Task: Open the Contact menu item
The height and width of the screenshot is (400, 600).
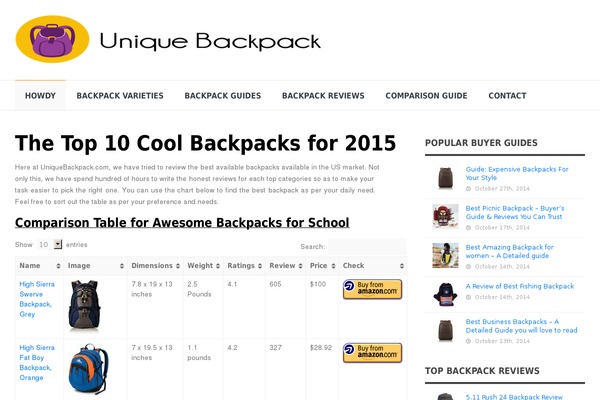Action: pyautogui.click(x=507, y=96)
